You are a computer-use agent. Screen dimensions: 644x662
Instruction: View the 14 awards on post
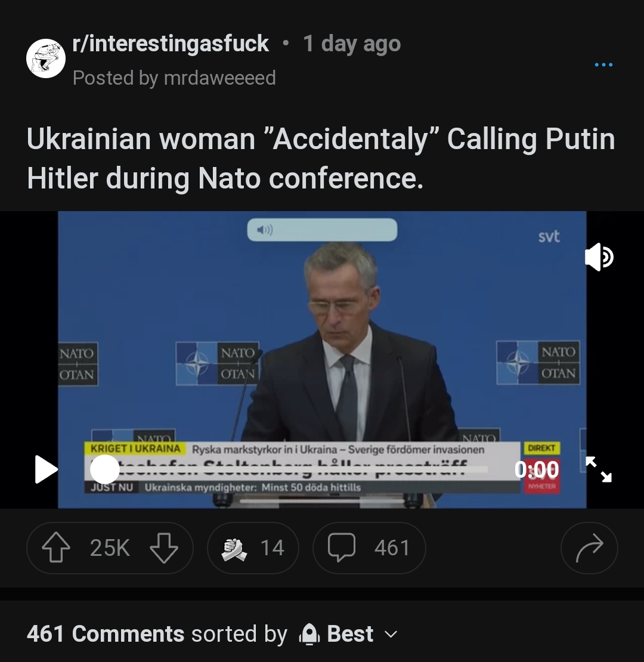coord(253,548)
